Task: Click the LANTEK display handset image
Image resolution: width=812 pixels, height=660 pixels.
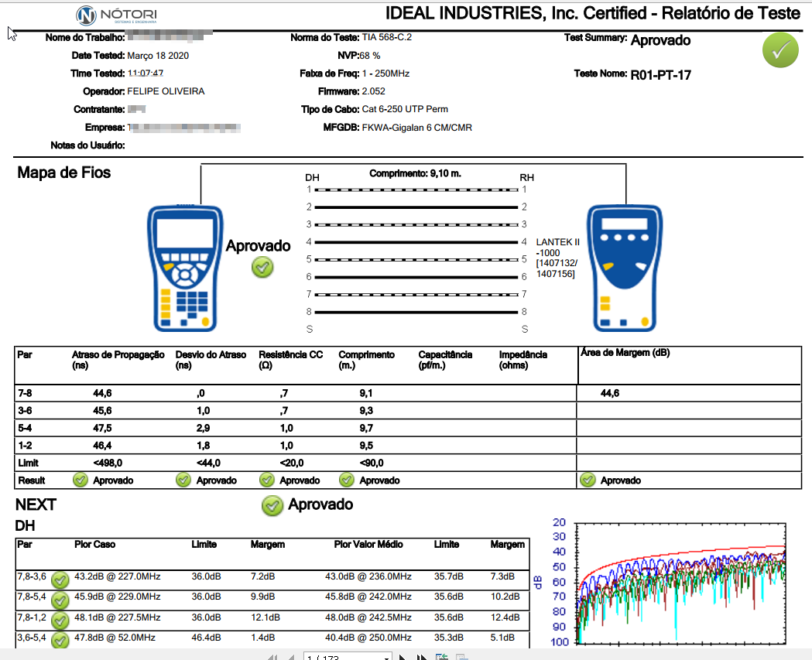Action: [x=185, y=268]
